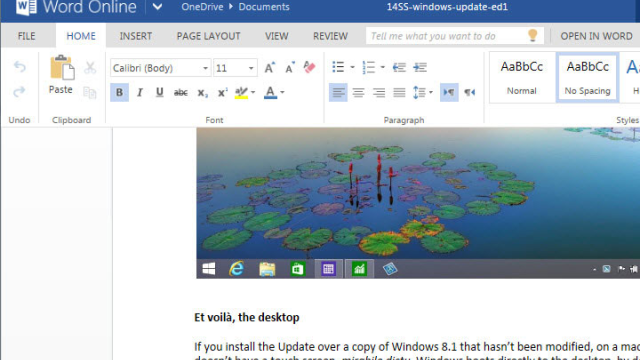Click the Undo arrow icon
This screenshot has height=360, width=640.
(x=19, y=67)
